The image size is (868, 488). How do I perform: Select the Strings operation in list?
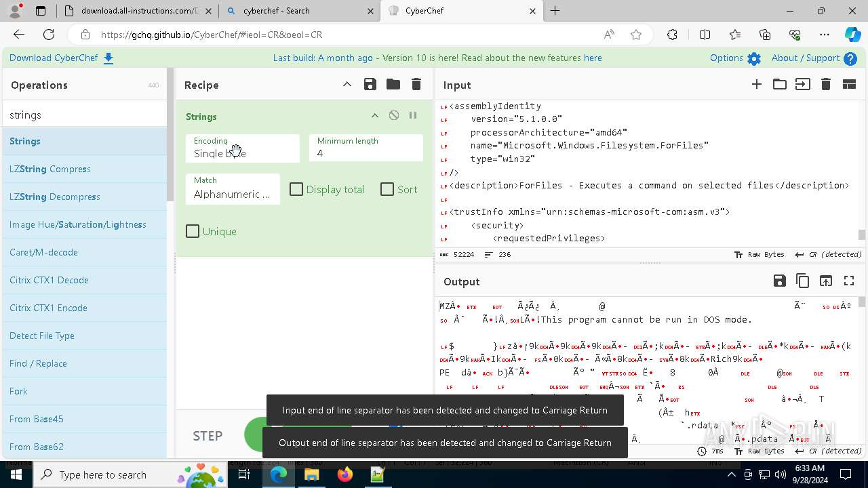85,141
